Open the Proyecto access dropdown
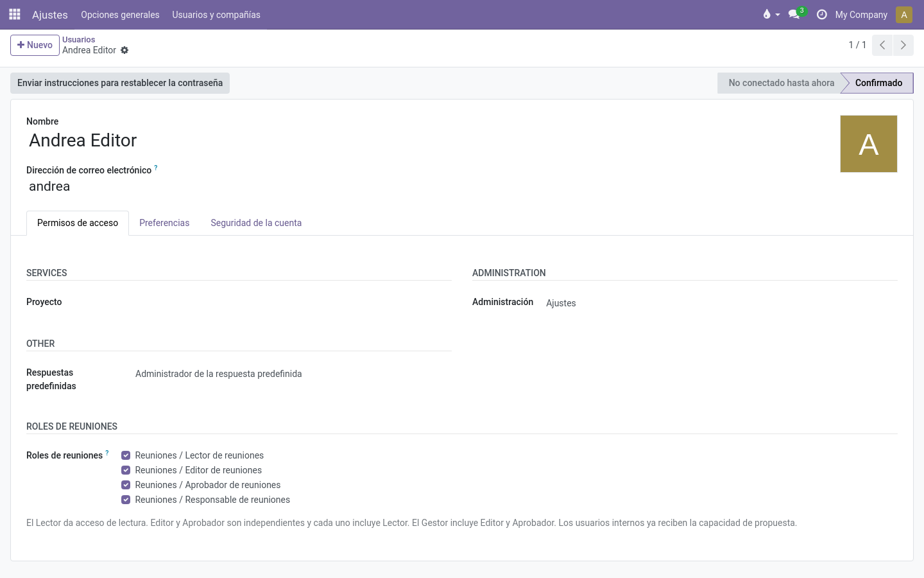The image size is (924, 578). [x=292, y=302]
